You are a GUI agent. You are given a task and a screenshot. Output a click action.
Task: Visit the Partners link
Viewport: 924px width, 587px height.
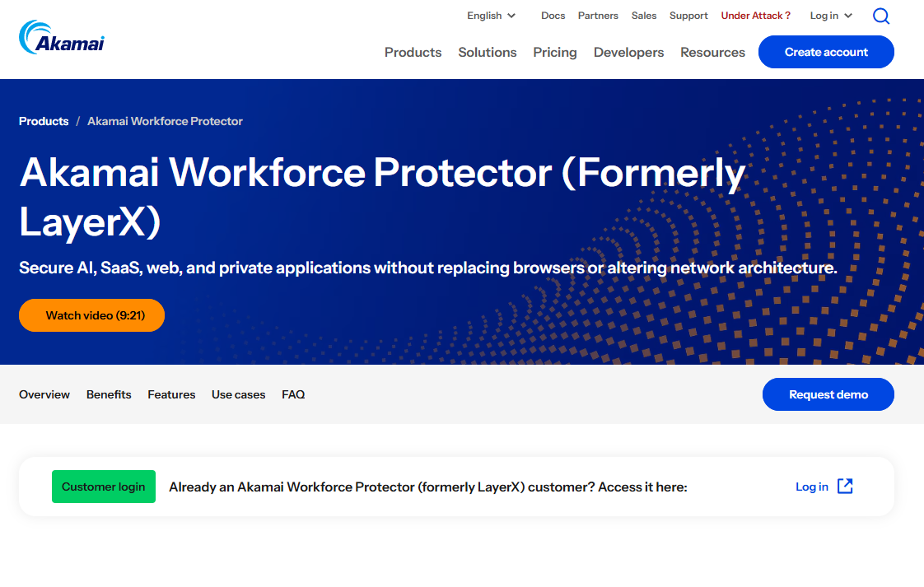click(598, 16)
